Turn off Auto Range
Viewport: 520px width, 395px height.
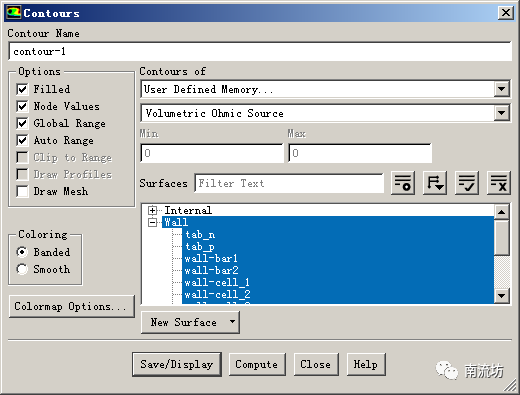point(22,140)
